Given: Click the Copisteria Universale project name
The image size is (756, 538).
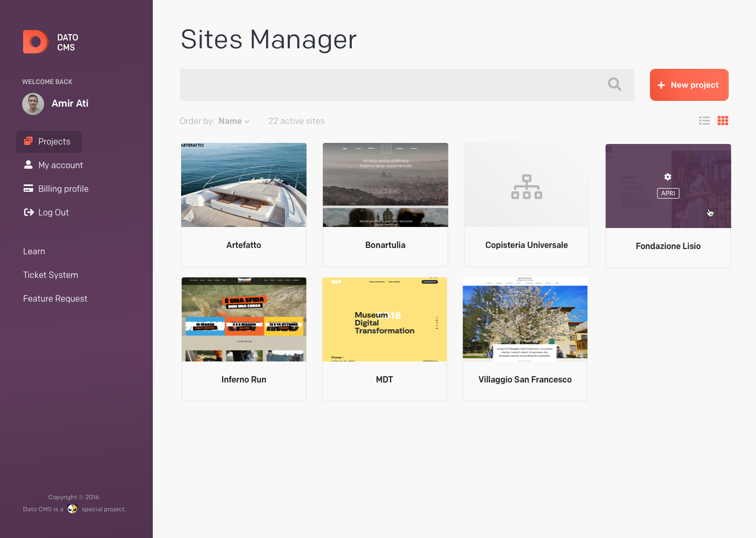Looking at the screenshot, I should tap(527, 245).
